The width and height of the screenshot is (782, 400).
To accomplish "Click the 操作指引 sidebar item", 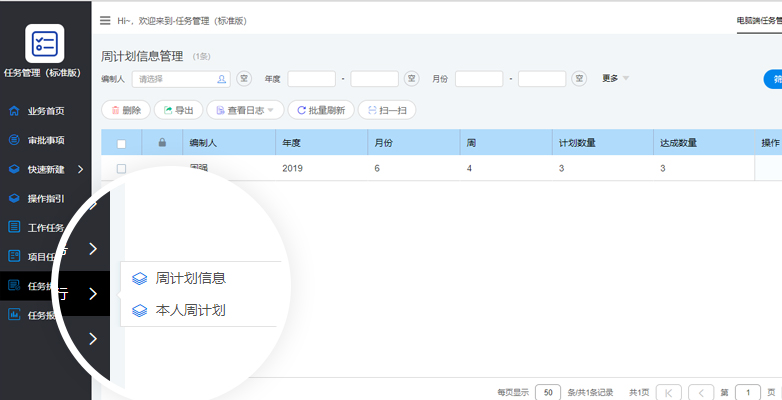I will coord(45,198).
